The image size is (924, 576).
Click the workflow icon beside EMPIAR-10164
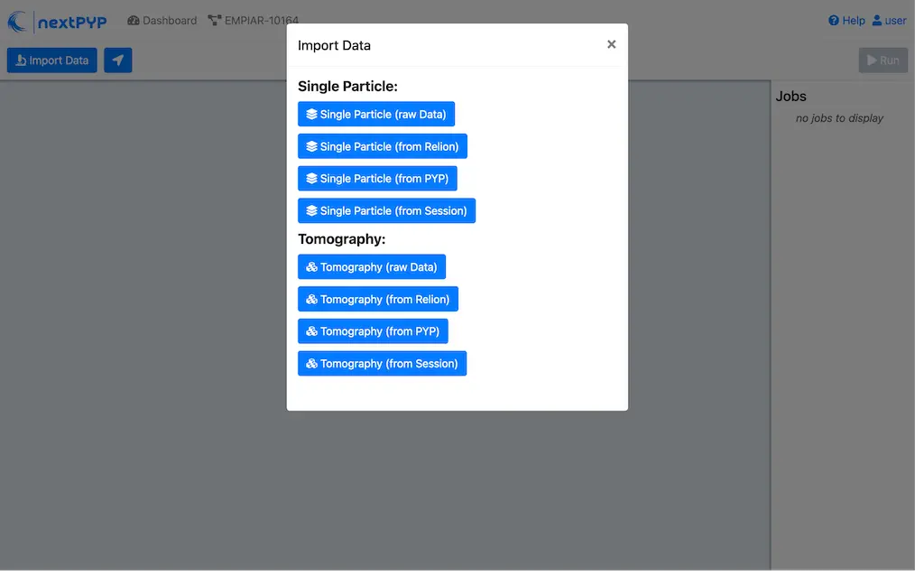click(x=213, y=18)
